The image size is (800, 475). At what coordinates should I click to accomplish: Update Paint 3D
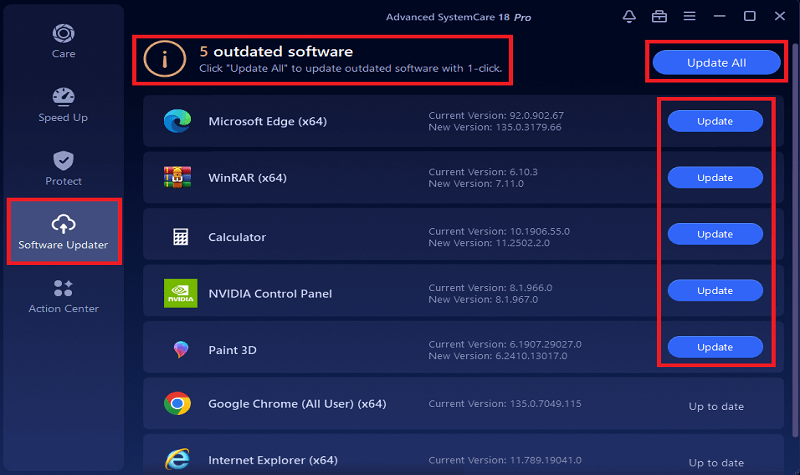(x=715, y=347)
